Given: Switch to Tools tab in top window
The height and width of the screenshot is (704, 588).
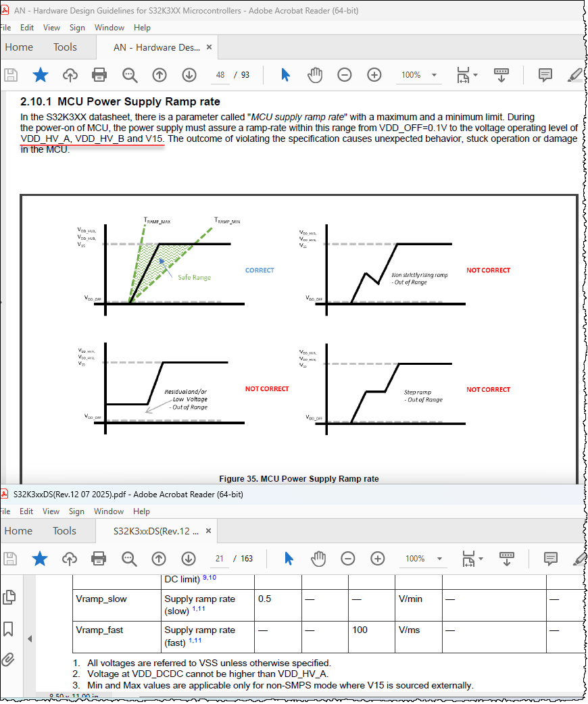Looking at the screenshot, I should click(65, 47).
